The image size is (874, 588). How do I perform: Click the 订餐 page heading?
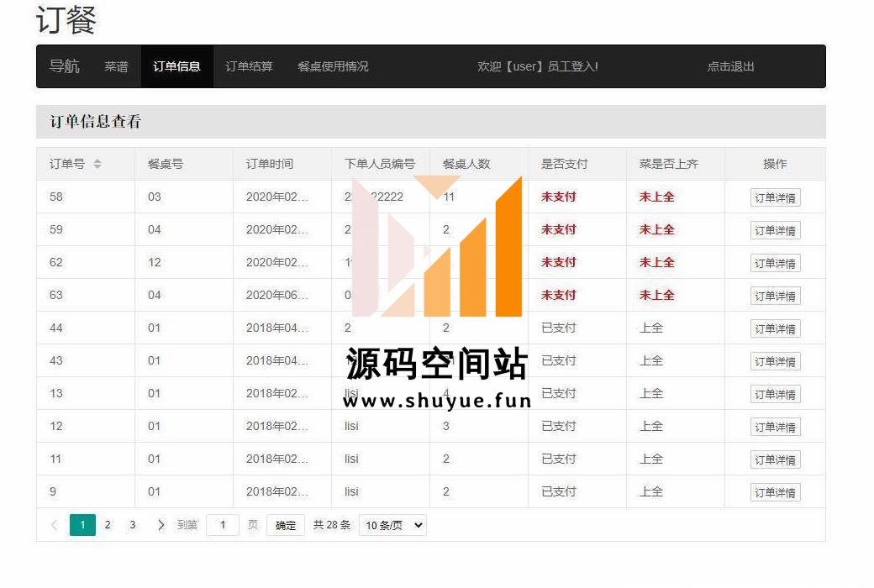coord(66,19)
